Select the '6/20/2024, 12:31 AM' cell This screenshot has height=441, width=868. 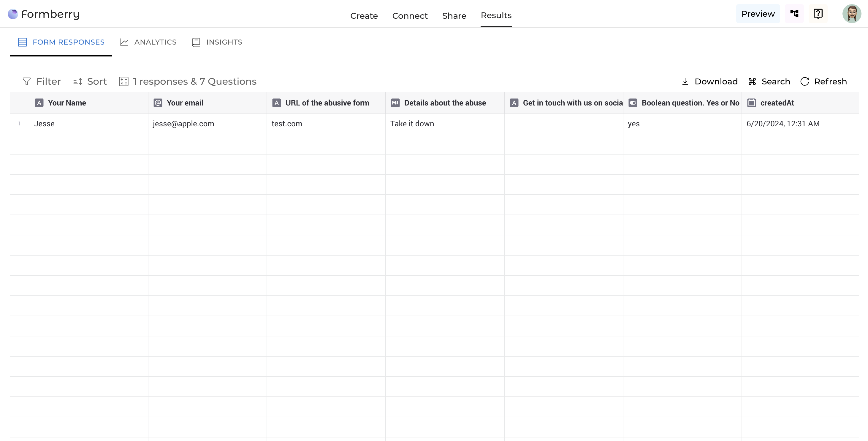[x=800, y=124]
